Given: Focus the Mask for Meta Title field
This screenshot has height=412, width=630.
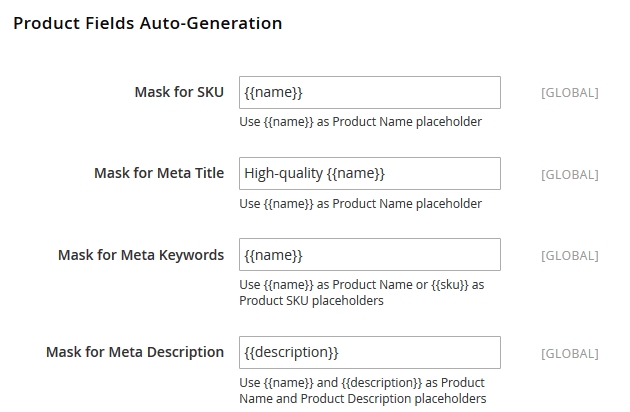Looking at the screenshot, I should point(369,173).
